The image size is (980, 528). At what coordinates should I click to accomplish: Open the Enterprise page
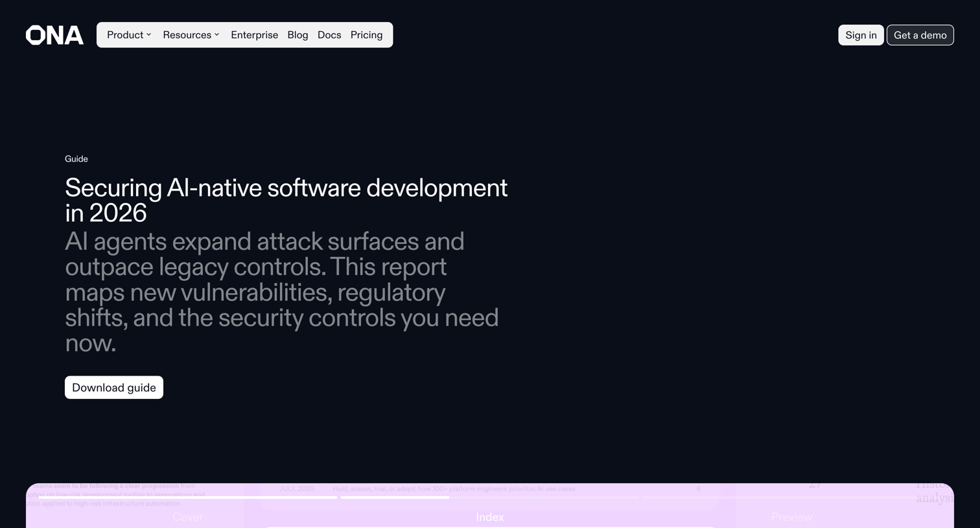tap(254, 35)
